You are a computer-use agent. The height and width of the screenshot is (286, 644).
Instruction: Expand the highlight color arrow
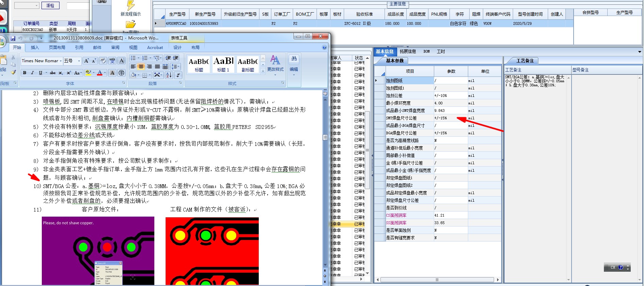point(94,73)
